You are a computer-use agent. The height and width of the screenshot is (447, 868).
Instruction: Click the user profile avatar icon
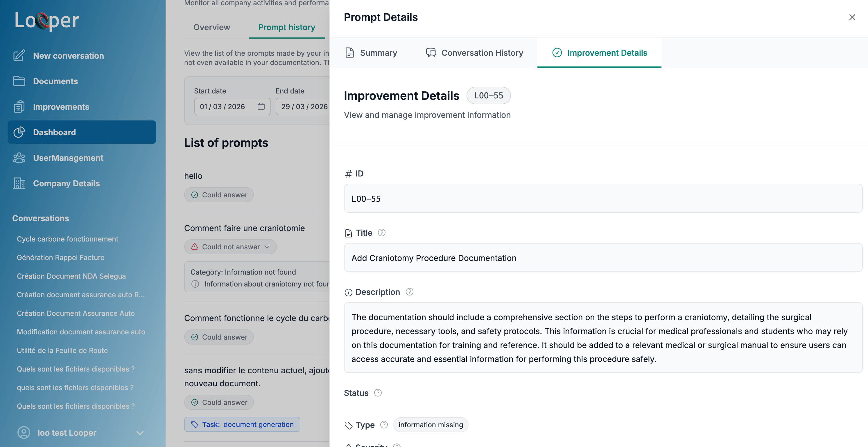(x=23, y=432)
